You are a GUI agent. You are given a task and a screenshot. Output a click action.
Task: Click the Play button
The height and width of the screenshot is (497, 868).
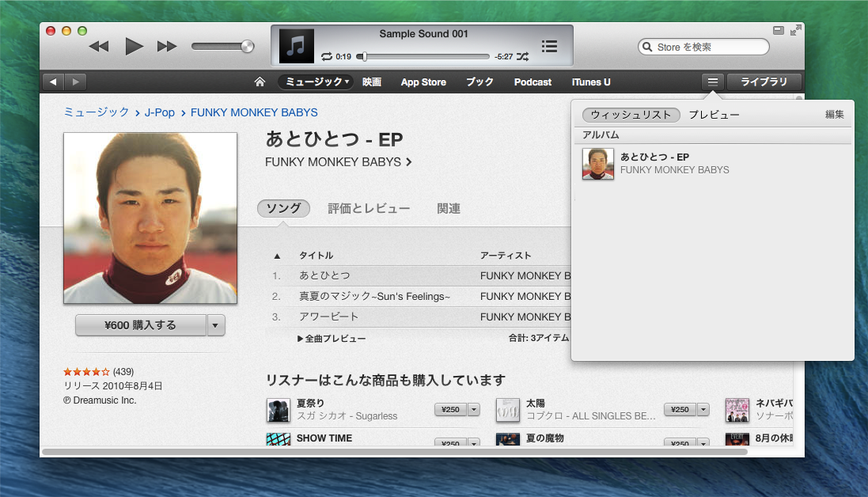tap(134, 47)
